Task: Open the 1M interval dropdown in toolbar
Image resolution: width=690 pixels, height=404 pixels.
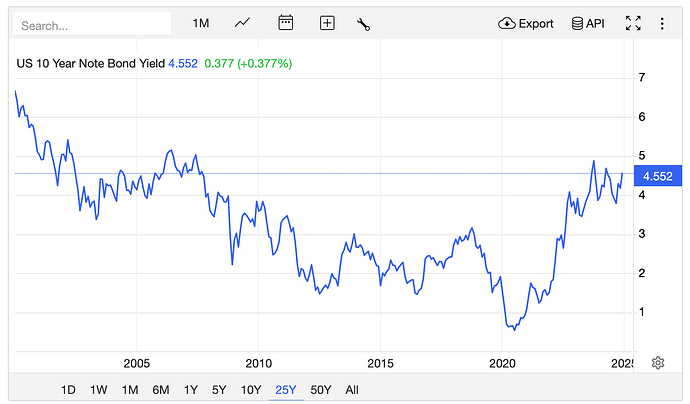Action: (201, 23)
